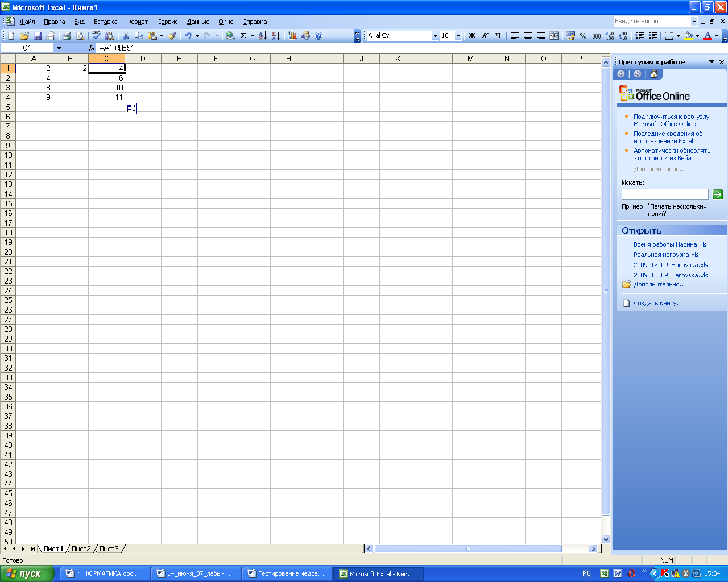Open Excel Help question mark icon
728x582 pixels.
(318, 36)
